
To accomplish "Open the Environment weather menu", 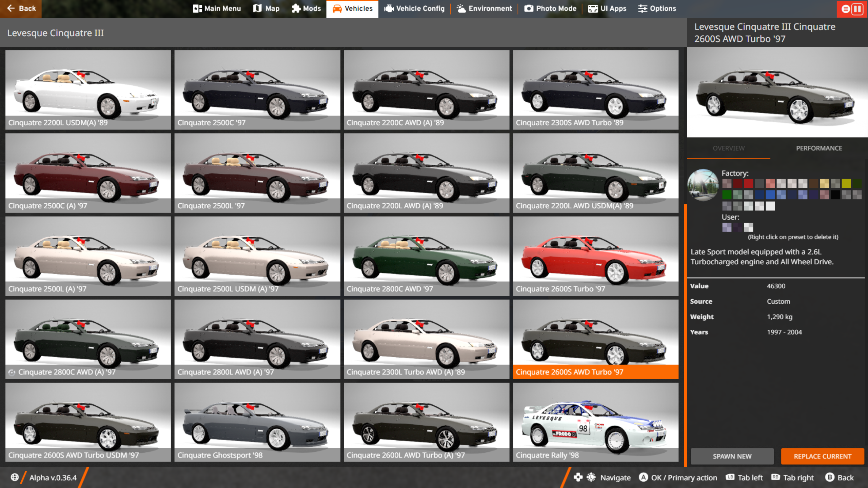I will coord(484,8).
